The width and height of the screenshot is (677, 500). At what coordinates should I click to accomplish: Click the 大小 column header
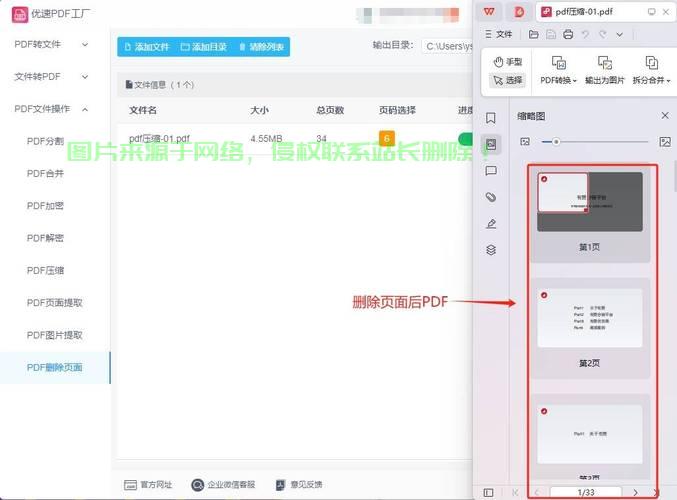point(259,110)
